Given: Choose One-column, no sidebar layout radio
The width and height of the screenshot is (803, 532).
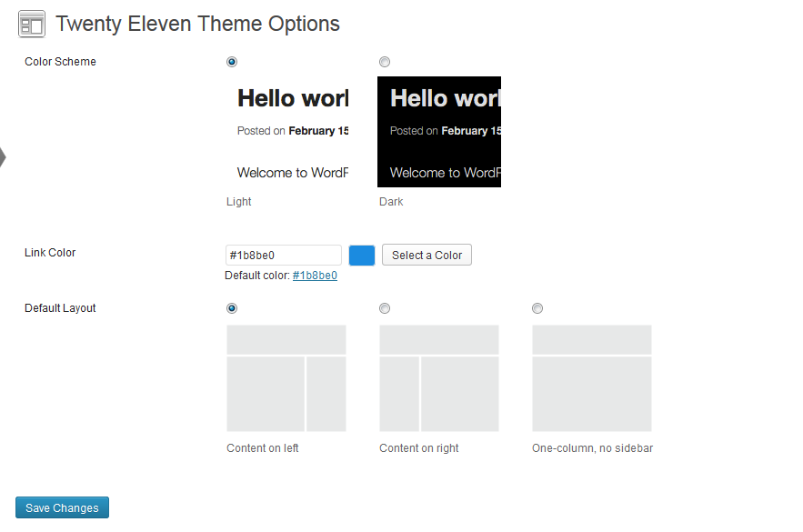Looking at the screenshot, I should tap(537, 308).
